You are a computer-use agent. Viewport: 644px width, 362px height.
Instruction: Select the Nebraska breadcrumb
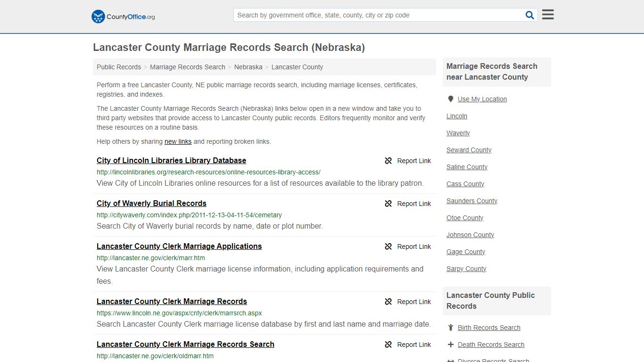coord(248,67)
